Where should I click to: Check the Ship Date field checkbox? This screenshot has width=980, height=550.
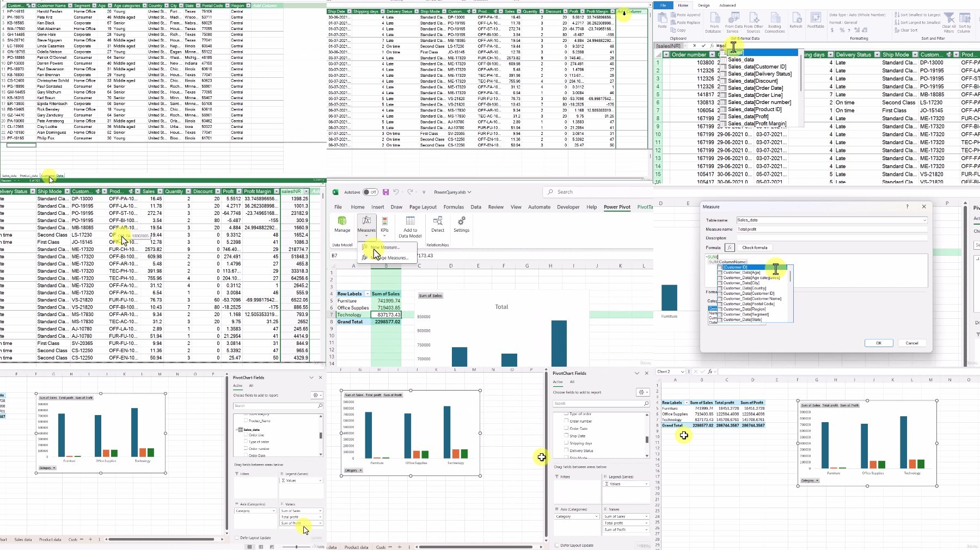pos(567,436)
